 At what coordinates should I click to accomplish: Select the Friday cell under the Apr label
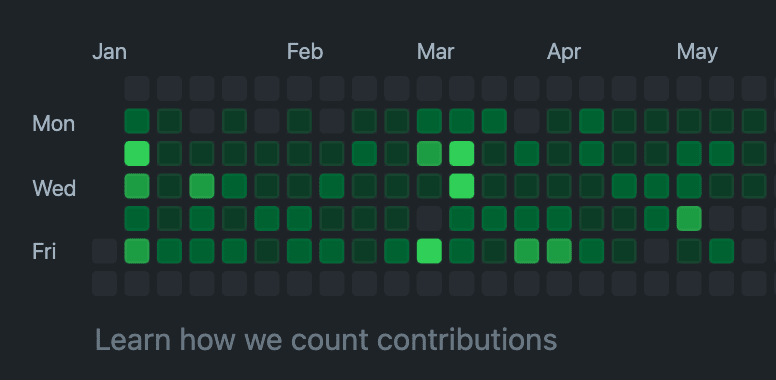pos(559,251)
